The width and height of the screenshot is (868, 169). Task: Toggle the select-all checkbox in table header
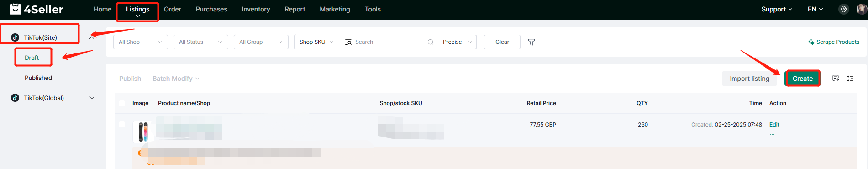[x=122, y=103]
